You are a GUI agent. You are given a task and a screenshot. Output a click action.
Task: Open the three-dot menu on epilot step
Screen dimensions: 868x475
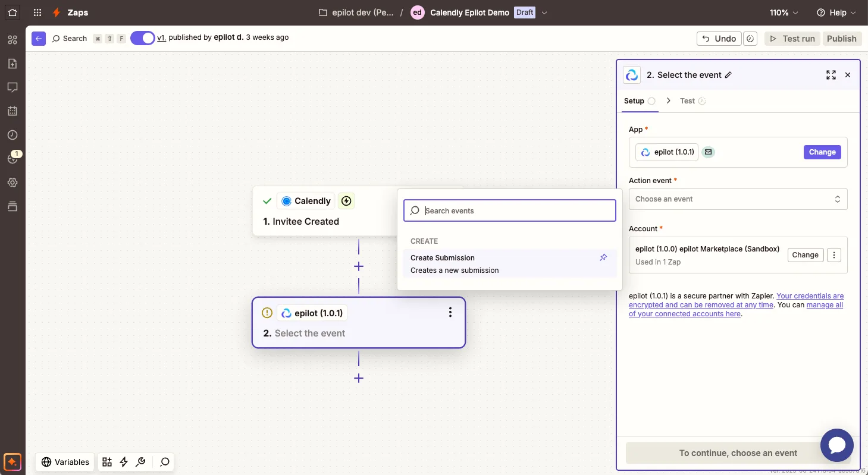(x=450, y=313)
